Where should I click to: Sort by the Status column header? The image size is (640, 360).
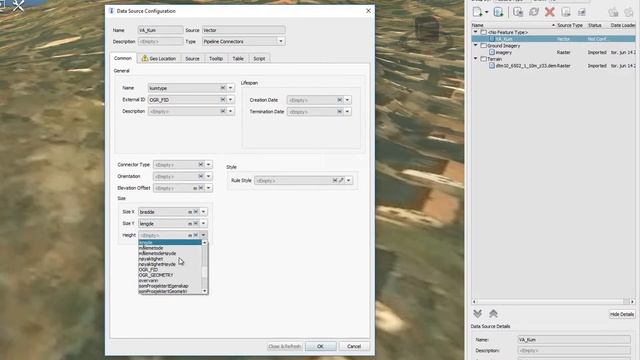pos(595,25)
